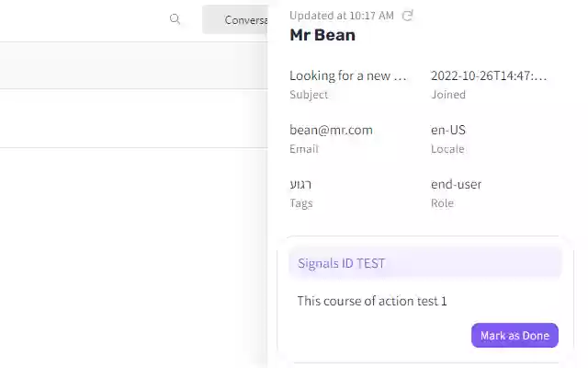
Task: Click the Subject field label
Action: point(309,95)
